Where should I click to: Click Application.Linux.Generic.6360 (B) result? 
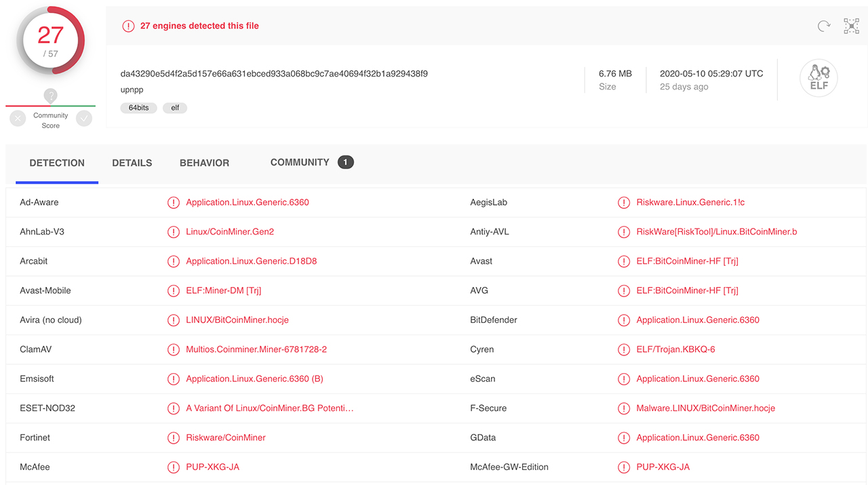(x=254, y=379)
